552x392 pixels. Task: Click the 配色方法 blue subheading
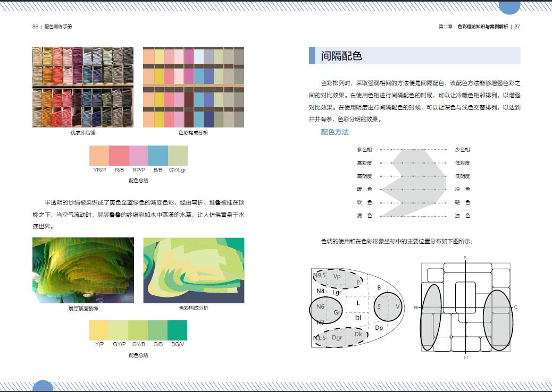pyautogui.click(x=334, y=132)
